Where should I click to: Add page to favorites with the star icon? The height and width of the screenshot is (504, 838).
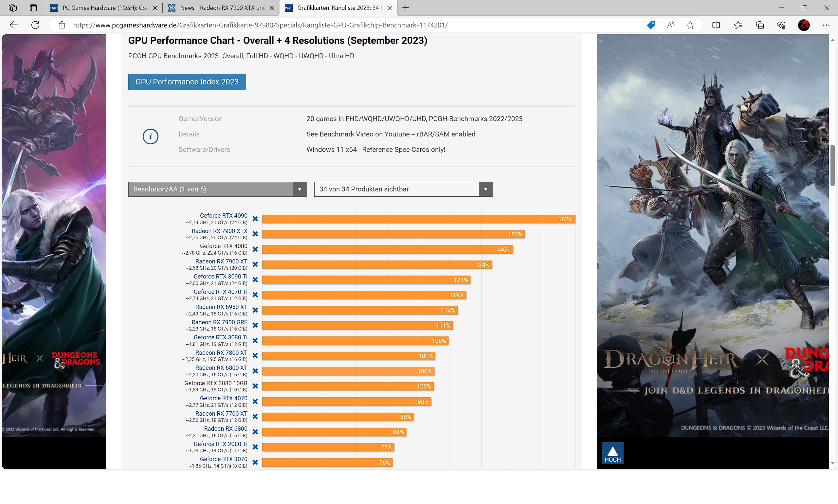pyautogui.click(x=690, y=25)
